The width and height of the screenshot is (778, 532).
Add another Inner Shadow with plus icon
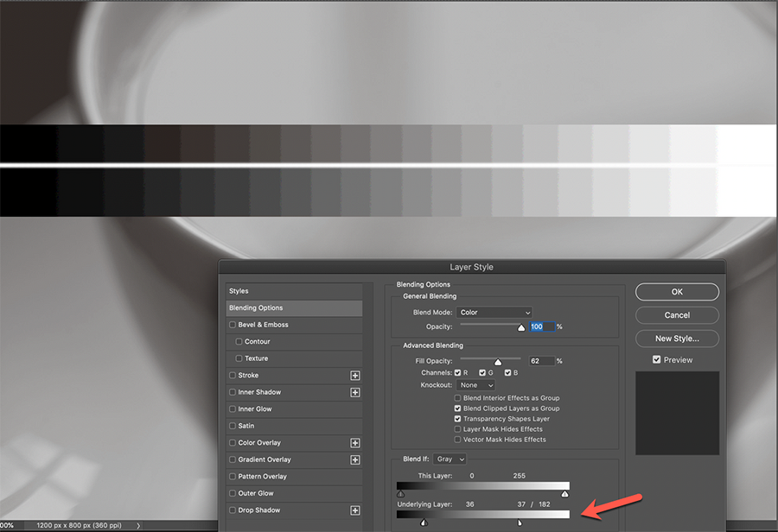pyautogui.click(x=354, y=392)
